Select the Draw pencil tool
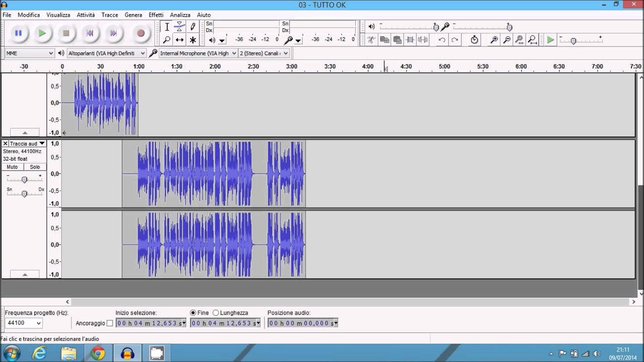Viewport: 644px width, 362px height. (x=193, y=27)
